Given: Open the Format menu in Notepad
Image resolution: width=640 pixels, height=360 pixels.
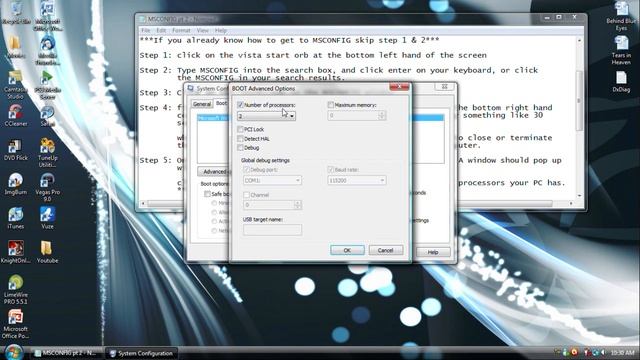Looking at the screenshot, I should tap(181, 31).
